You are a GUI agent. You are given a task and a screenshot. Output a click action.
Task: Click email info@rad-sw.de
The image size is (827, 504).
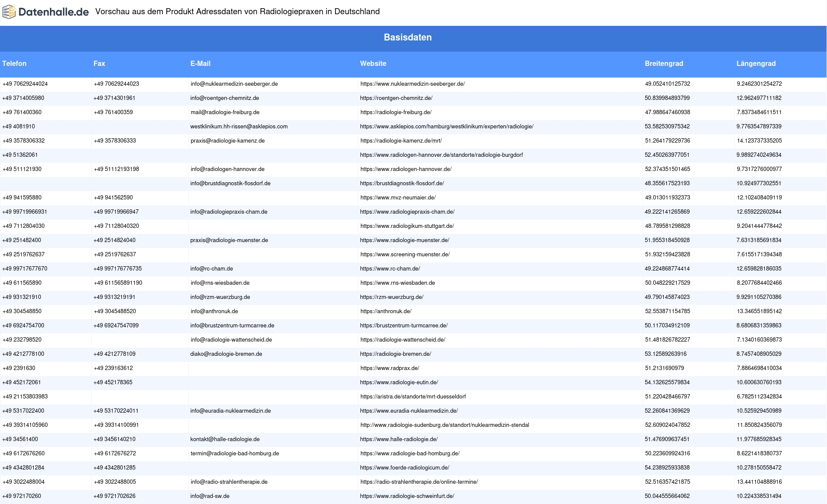click(210, 496)
